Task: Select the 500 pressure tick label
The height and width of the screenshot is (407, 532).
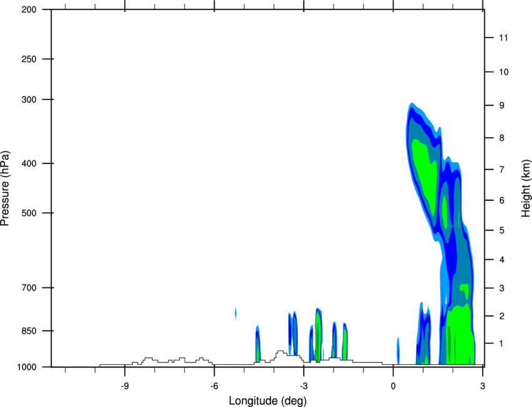Action: (x=29, y=213)
